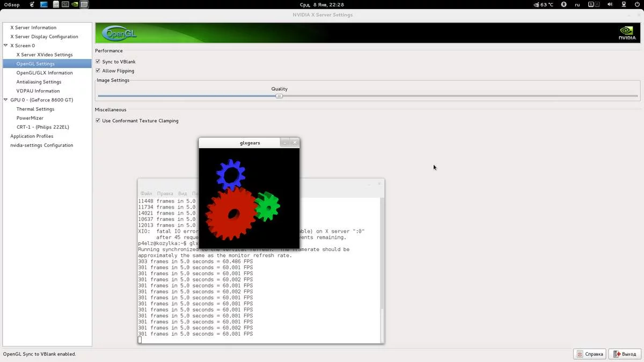Viewport: 644px width, 362px height.
Task: Click the red gear in glxgears window
Action: coord(232,213)
